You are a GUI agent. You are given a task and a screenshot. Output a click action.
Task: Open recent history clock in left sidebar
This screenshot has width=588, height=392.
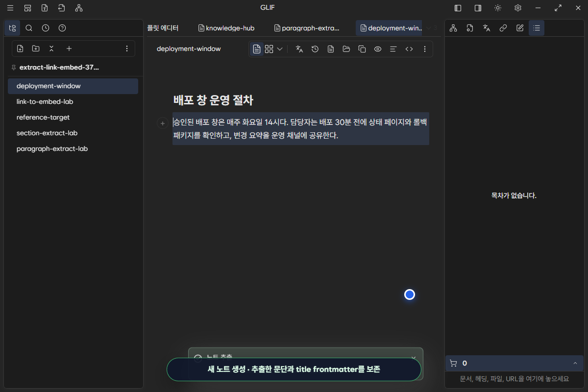pyautogui.click(x=46, y=28)
